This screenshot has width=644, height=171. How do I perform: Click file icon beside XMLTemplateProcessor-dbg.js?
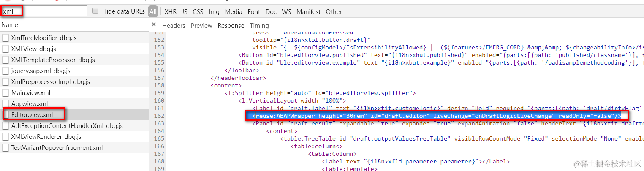(x=5, y=60)
